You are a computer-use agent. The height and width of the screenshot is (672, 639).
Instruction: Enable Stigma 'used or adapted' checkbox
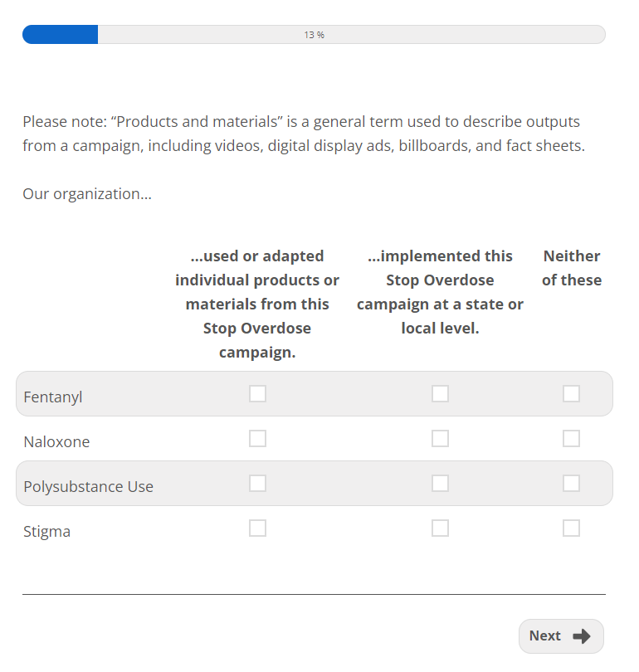[x=257, y=528]
